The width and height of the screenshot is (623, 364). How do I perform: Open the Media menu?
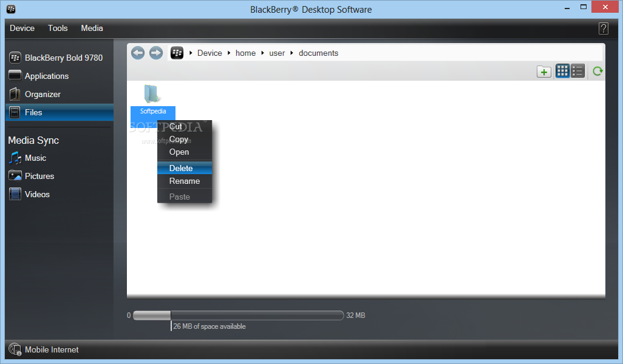click(92, 28)
